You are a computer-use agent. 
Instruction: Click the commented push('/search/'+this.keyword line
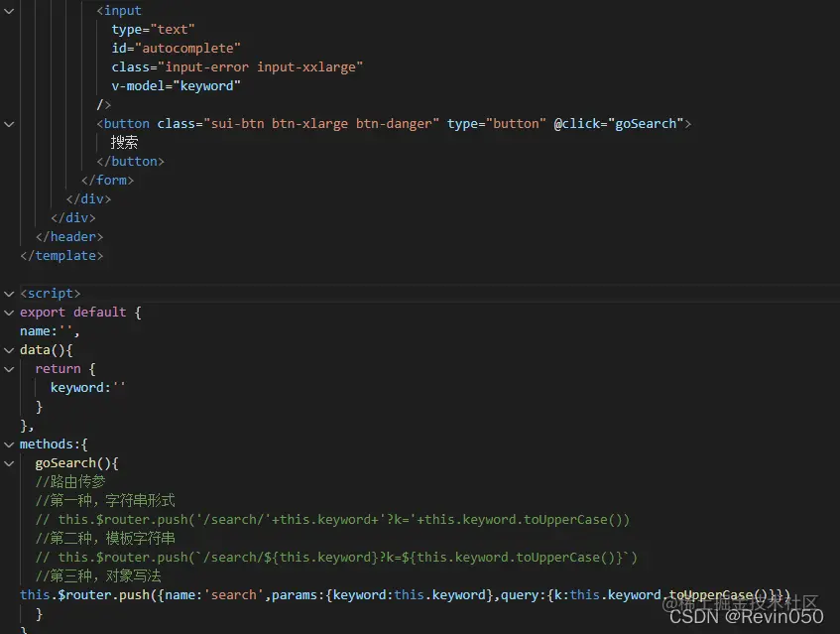coord(332,520)
